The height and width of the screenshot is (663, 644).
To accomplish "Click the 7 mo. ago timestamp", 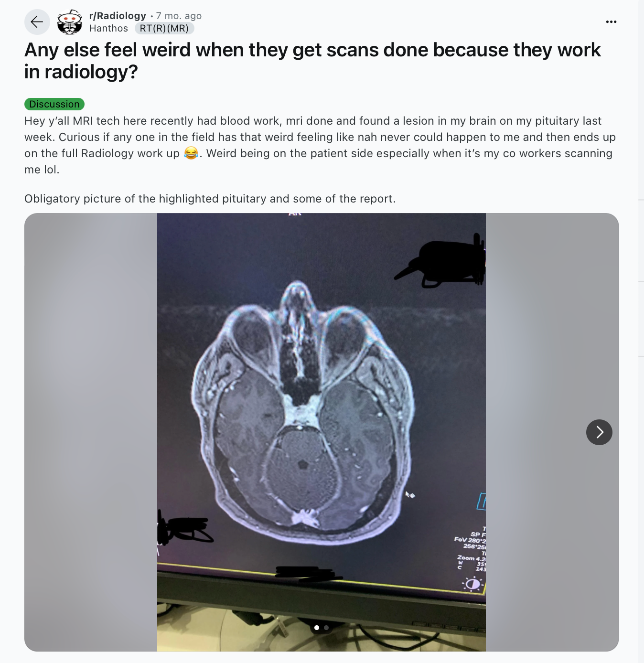I will pos(179,16).
